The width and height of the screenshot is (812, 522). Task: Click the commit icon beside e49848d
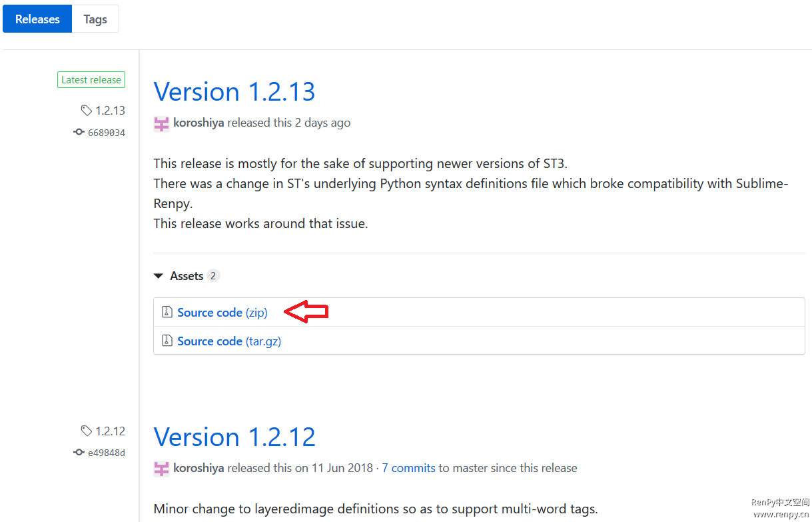79,453
